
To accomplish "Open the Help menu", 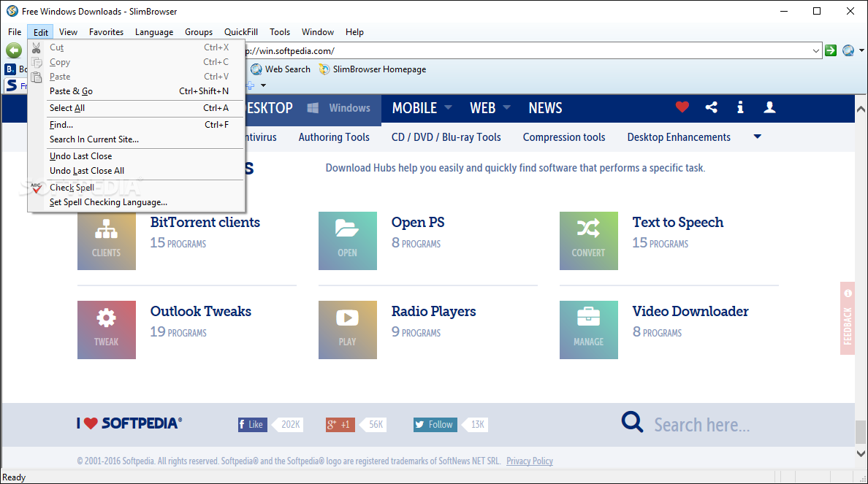I will [x=354, y=32].
